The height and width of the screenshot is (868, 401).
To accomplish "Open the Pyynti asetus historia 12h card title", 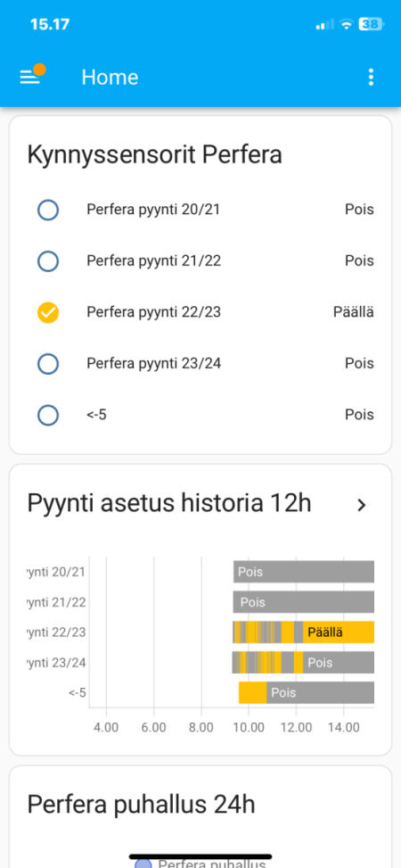I will click(x=169, y=504).
